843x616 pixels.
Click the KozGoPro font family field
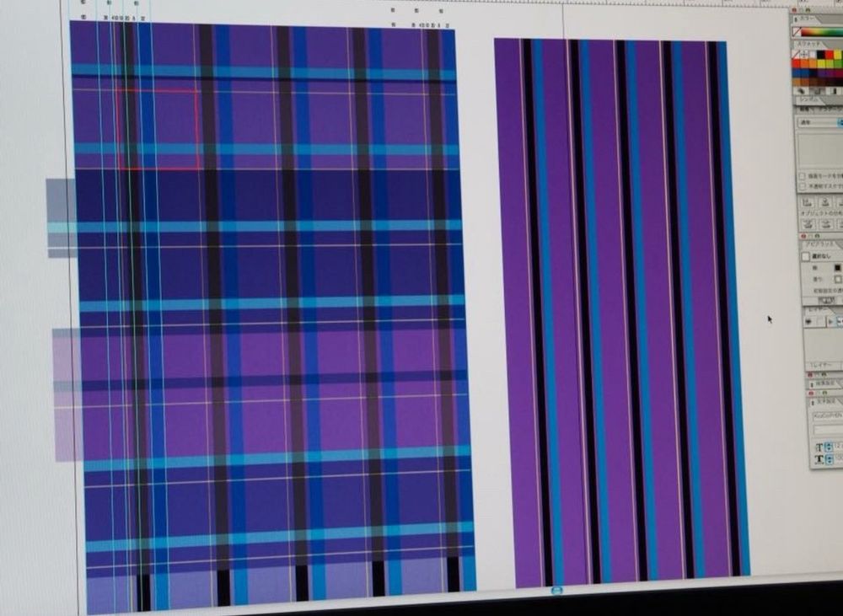pyautogui.click(x=828, y=416)
